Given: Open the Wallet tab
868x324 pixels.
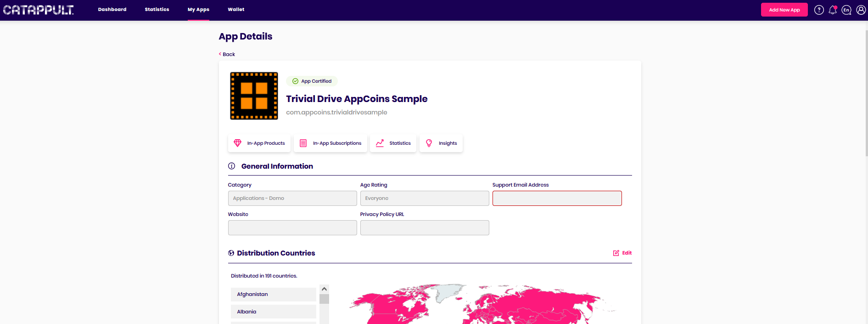Looking at the screenshot, I should click(236, 9).
